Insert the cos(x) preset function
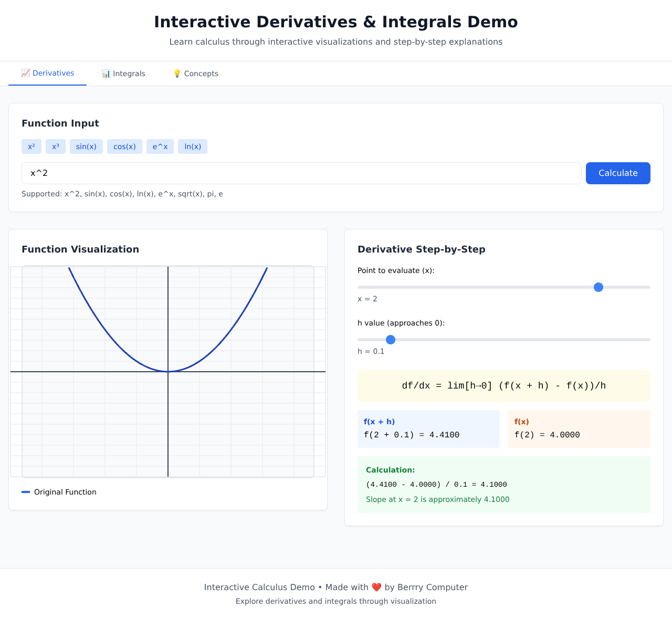 [124, 146]
